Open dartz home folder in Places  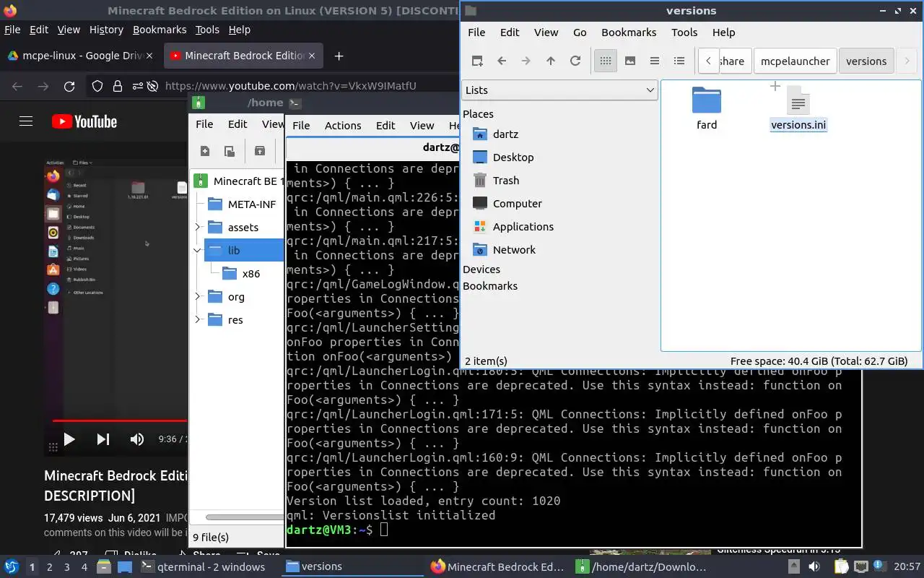[505, 134]
